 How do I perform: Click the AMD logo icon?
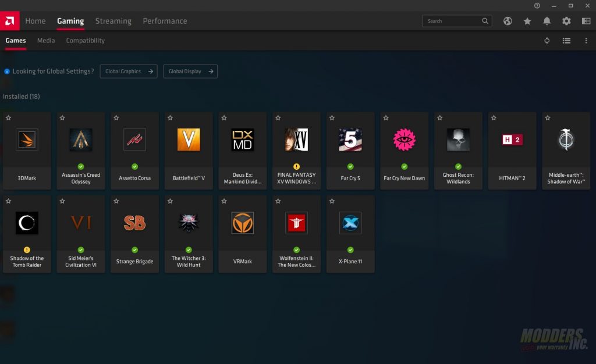[x=9, y=21]
